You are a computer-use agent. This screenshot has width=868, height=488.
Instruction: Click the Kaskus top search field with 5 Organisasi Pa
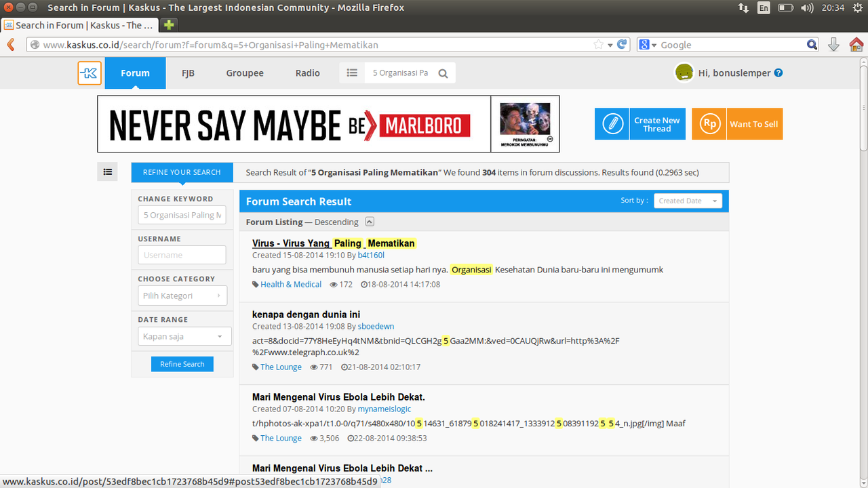coord(401,73)
